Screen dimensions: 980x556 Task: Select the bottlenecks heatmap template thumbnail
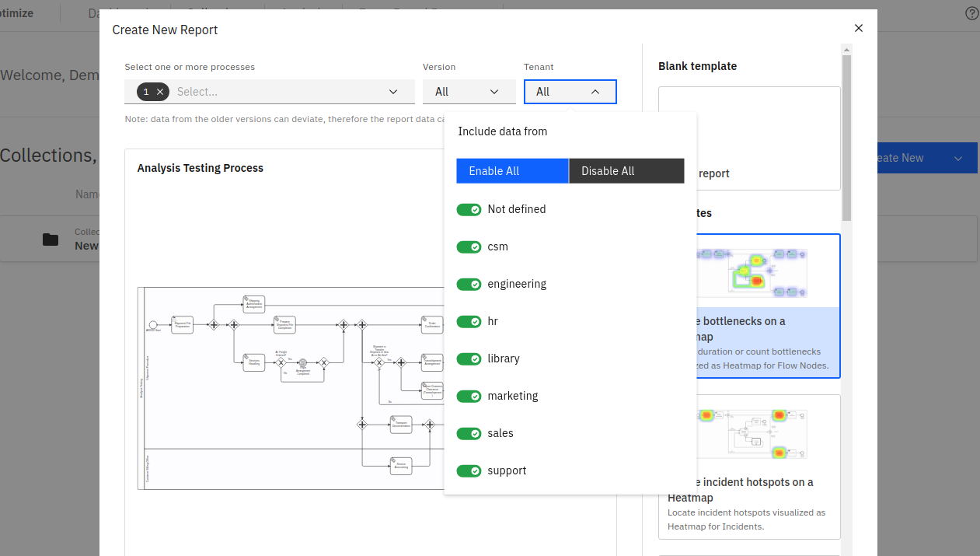(749, 272)
